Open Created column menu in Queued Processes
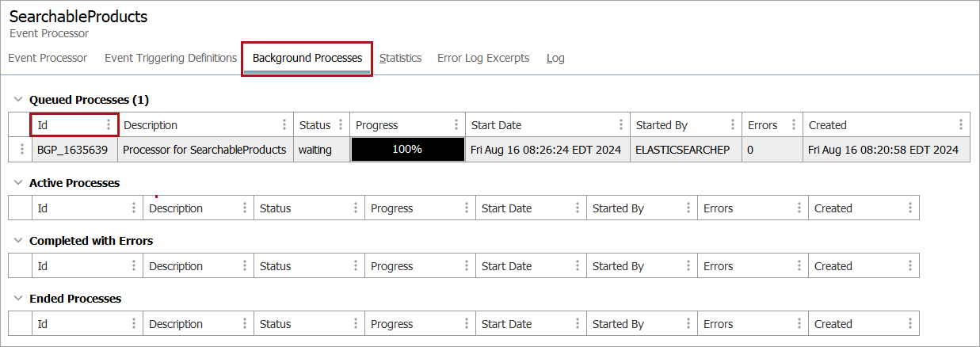Image resolution: width=980 pixels, height=347 pixels. click(961, 125)
